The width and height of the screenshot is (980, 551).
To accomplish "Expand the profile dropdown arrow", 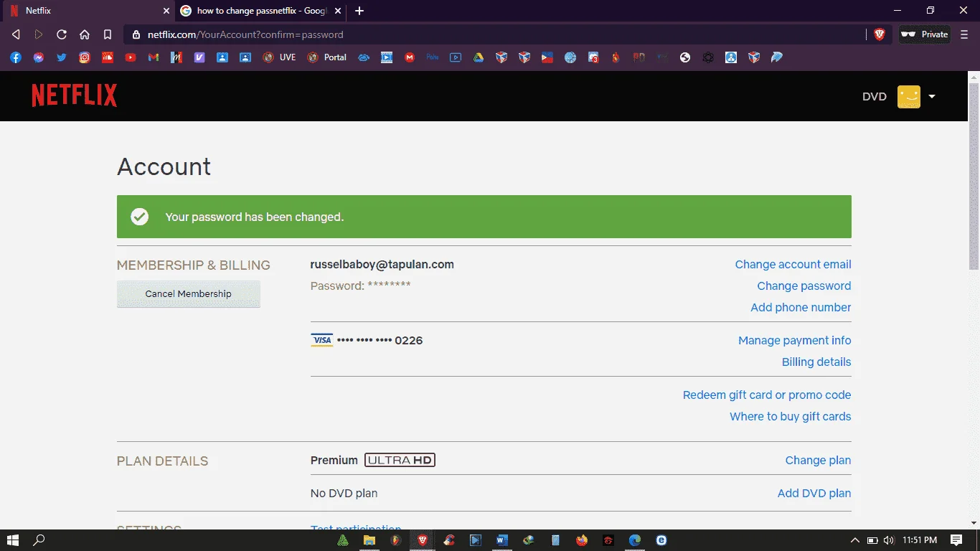I will (932, 97).
